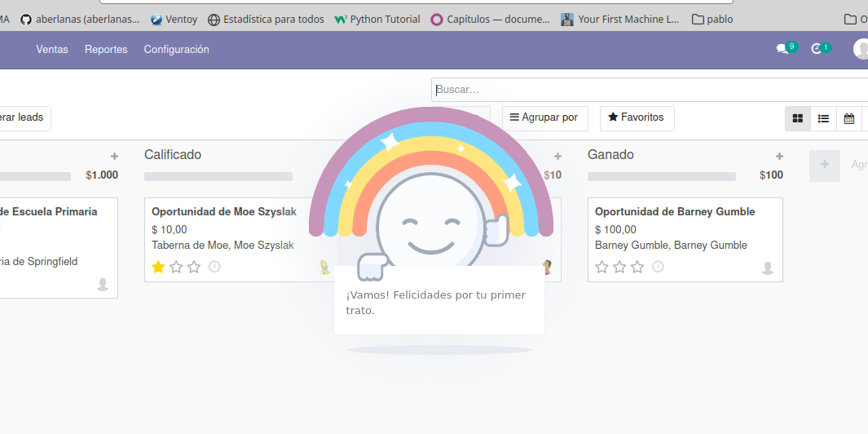Click the Ganado column progress bar
The image size is (868, 434).
[x=662, y=176]
